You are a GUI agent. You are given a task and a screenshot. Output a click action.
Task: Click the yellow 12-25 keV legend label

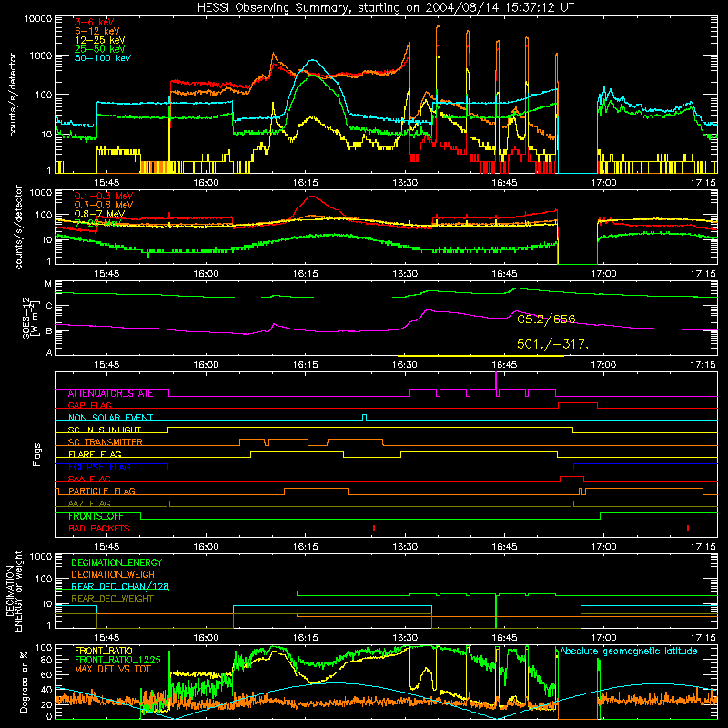[x=100, y=40]
